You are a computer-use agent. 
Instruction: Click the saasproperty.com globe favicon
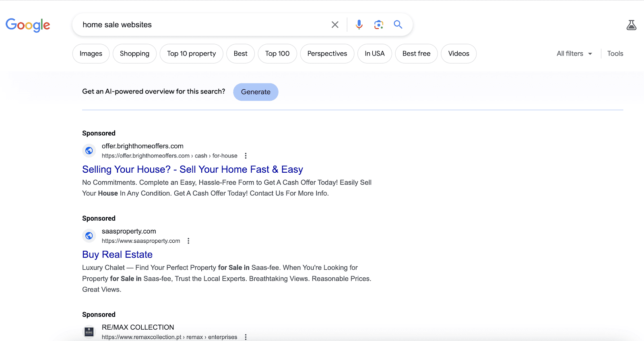click(89, 236)
